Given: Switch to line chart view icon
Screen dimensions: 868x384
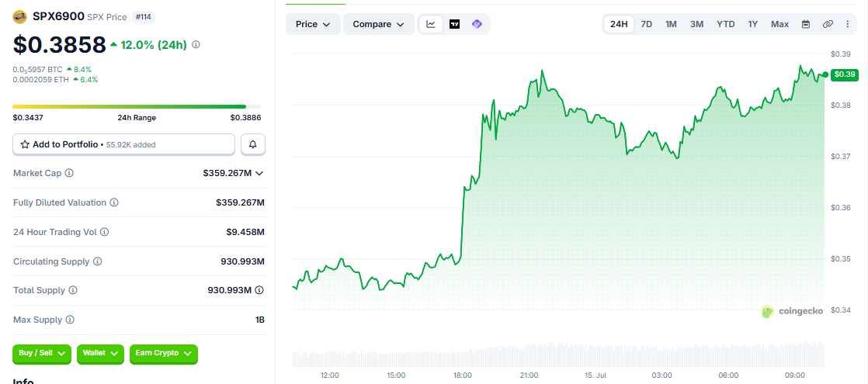Looking at the screenshot, I should pyautogui.click(x=431, y=24).
